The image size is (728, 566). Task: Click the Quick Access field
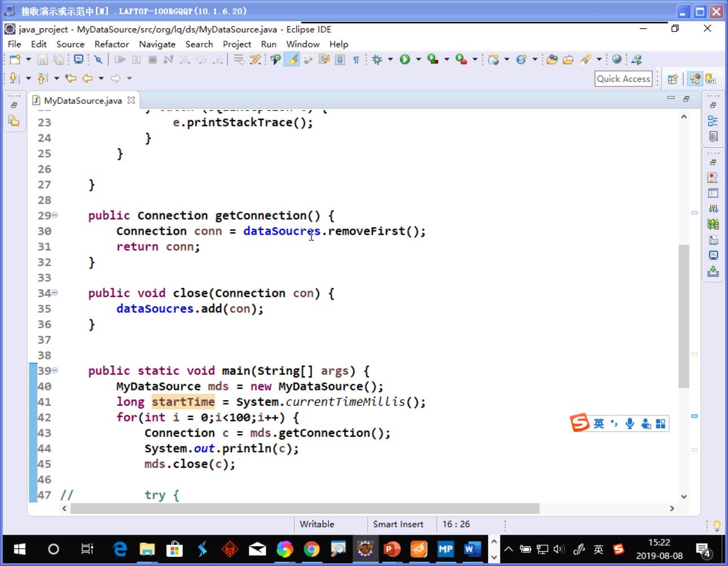point(624,79)
